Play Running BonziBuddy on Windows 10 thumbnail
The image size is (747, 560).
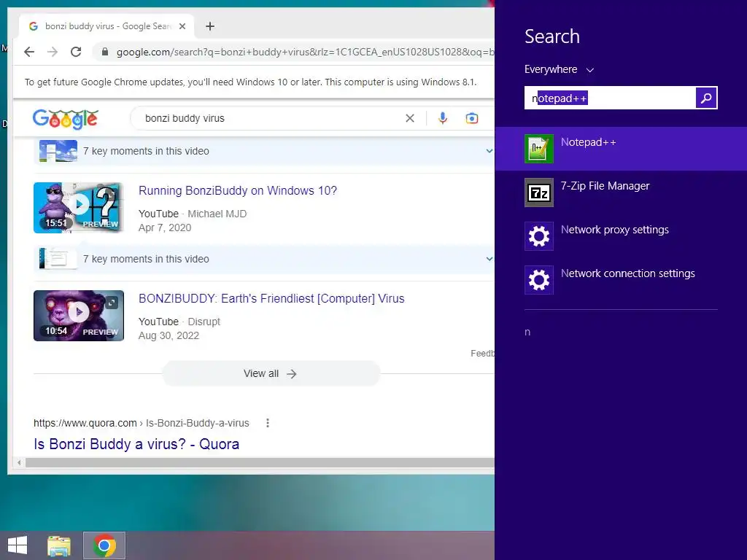(x=79, y=208)
